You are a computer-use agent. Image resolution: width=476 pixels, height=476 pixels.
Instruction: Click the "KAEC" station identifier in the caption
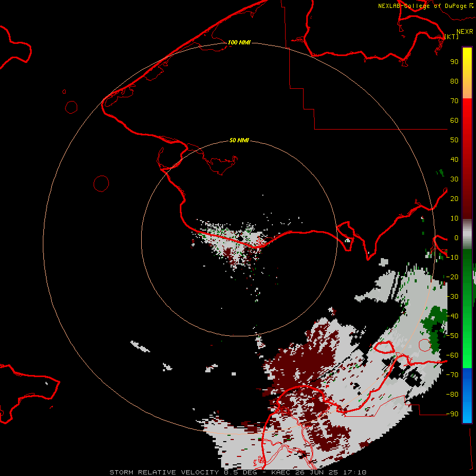(x=281, y=472)
